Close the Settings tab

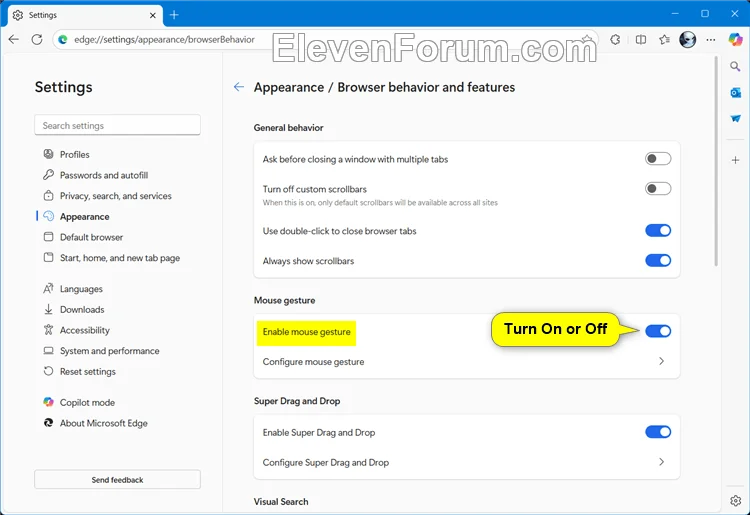(x=153, y=15)
